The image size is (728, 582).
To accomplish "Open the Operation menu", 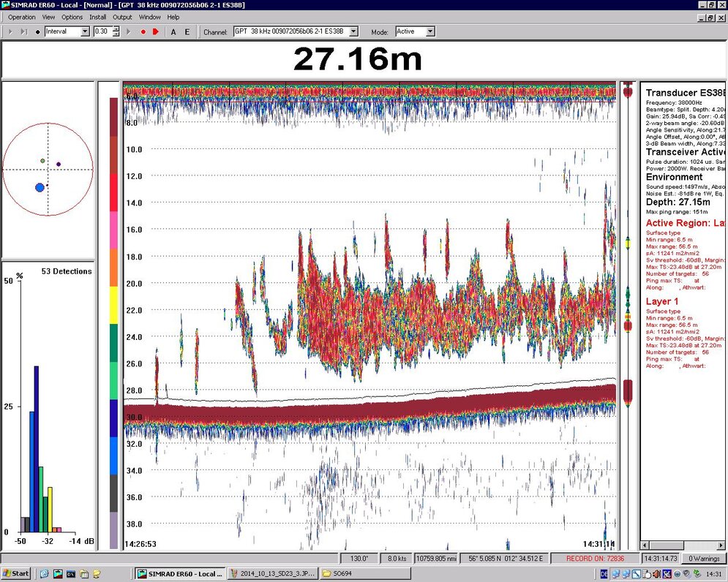I will coord(21,17).
